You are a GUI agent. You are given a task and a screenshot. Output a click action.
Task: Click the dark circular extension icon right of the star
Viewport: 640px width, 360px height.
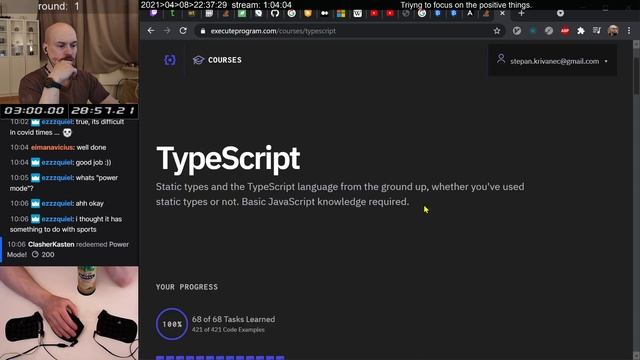(517, 31)
